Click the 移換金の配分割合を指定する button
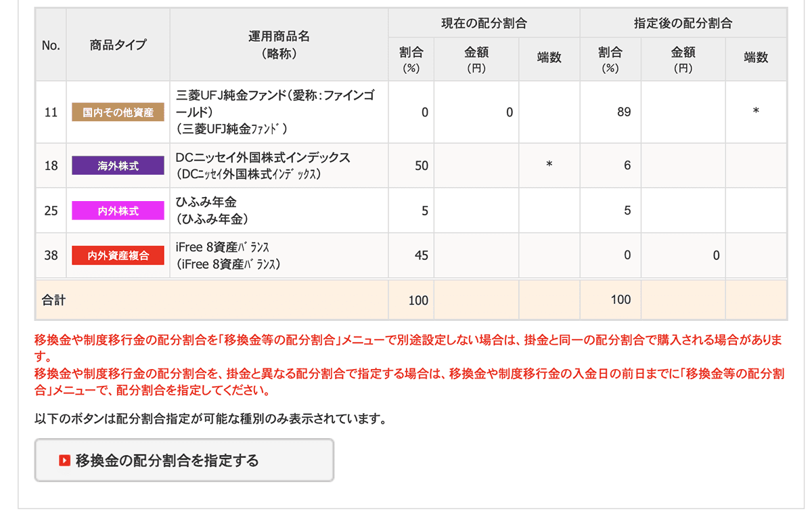812x520 pixels. click(184, 460)
